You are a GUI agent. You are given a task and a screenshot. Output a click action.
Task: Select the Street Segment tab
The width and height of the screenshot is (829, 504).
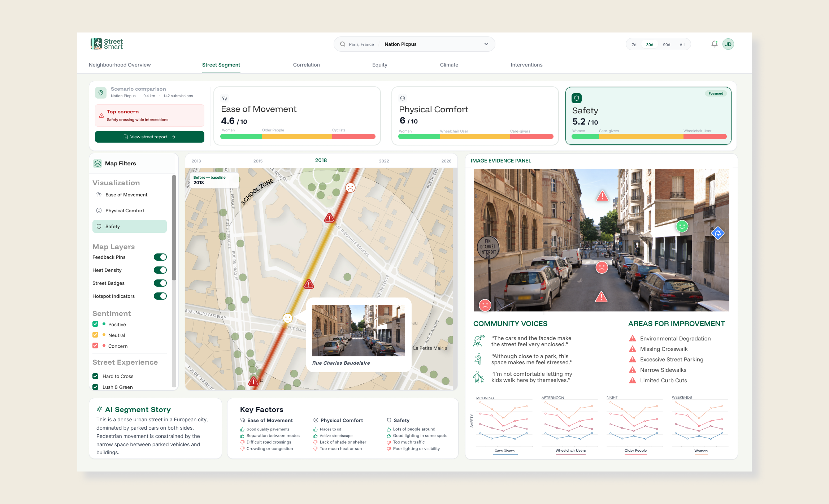click(x=221, y=65)
